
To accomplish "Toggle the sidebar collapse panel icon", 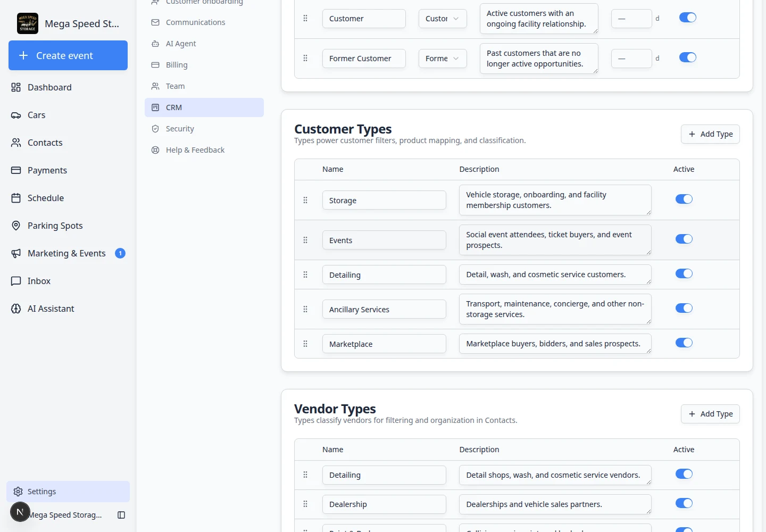I will (x=121, y=515).
